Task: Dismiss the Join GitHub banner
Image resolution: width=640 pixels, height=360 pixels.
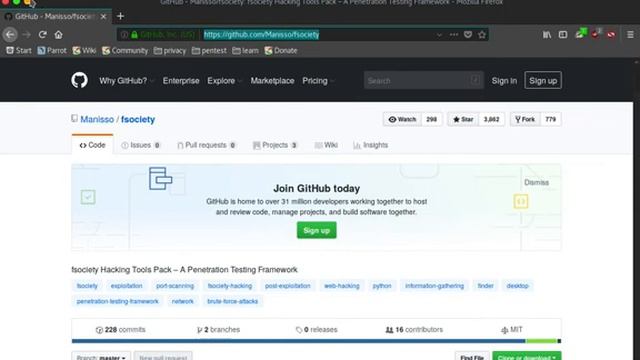Action: 536,182
